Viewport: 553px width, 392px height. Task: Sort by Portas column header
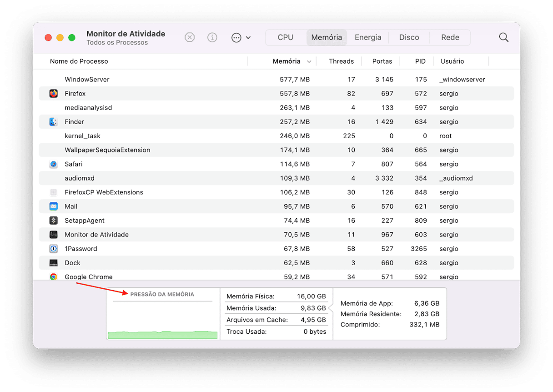382,61
